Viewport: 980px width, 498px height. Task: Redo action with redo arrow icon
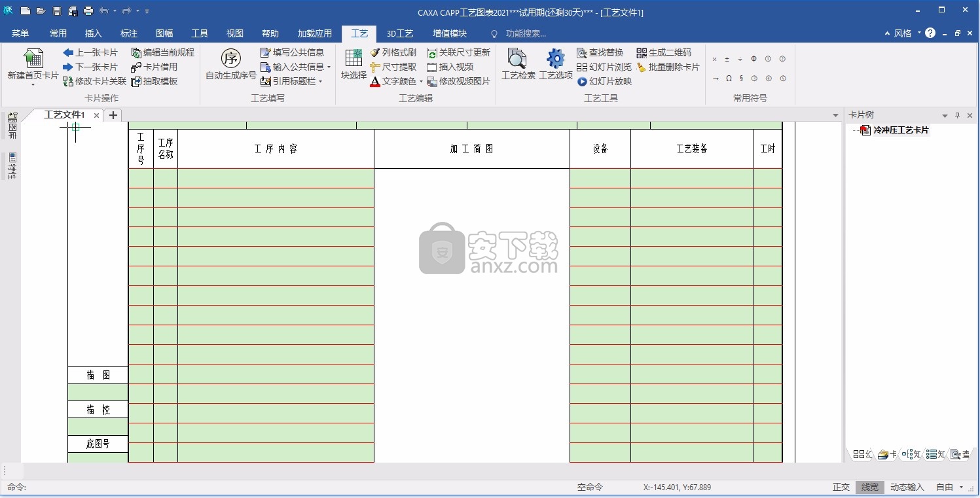(x=127, y=11)
